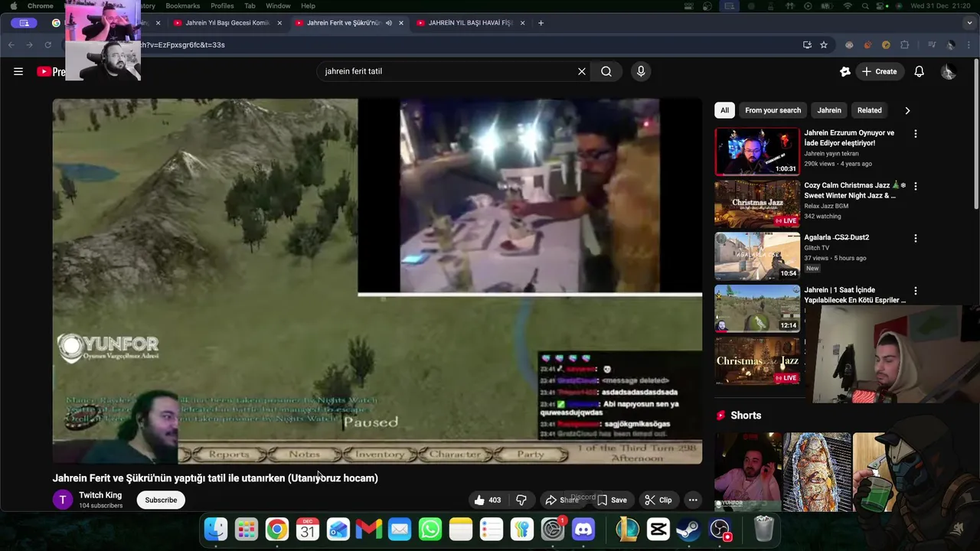Mute the Jahrein Ferit ve Şükrü tab audio
The image size is (980, 551).
[388, 23]
